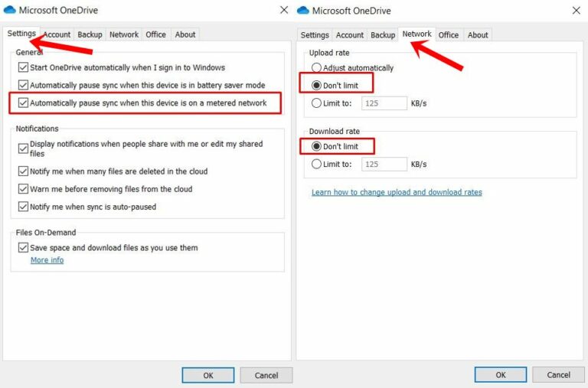588x388 pixels.
Task: Click upload limit KB/s input field
Action: point(384,103)
